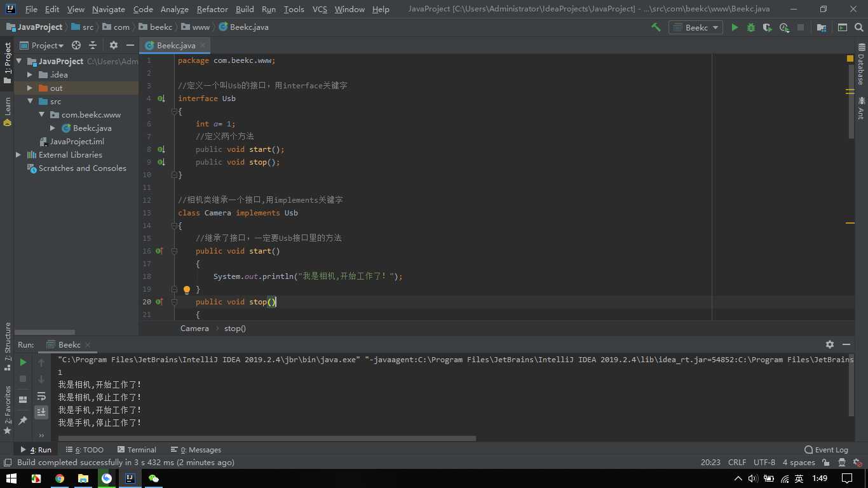This screenshot has height=488, width=868.
Task: Open the Event Log
Action: click(x=826, y=450)
